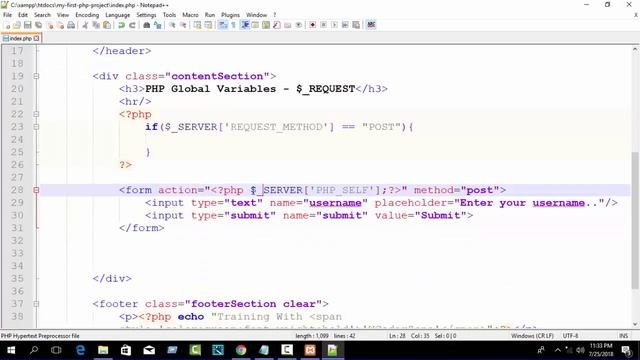Click the UTF-8 encoding status entry

(570, 336)
